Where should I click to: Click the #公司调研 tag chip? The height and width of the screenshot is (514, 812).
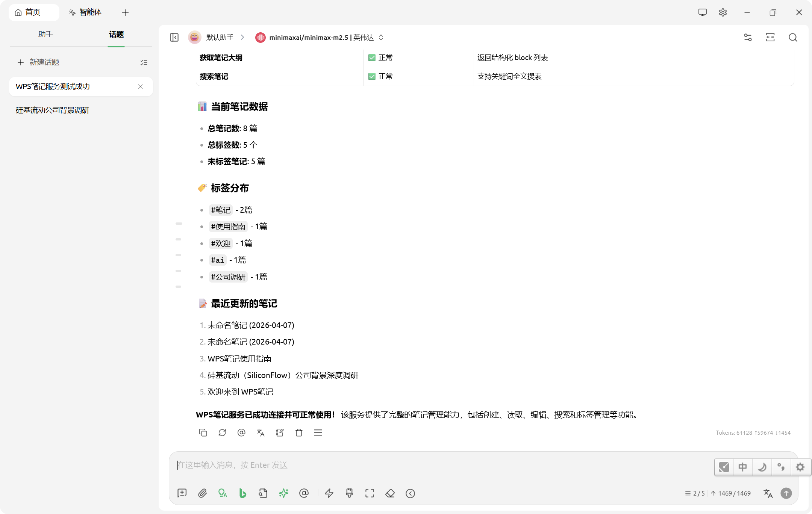coord(228,277)
